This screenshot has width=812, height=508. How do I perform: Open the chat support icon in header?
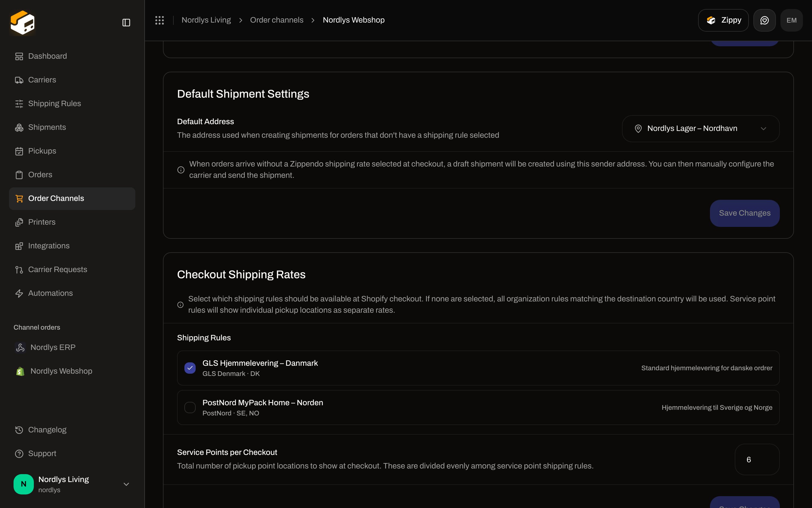764,20
